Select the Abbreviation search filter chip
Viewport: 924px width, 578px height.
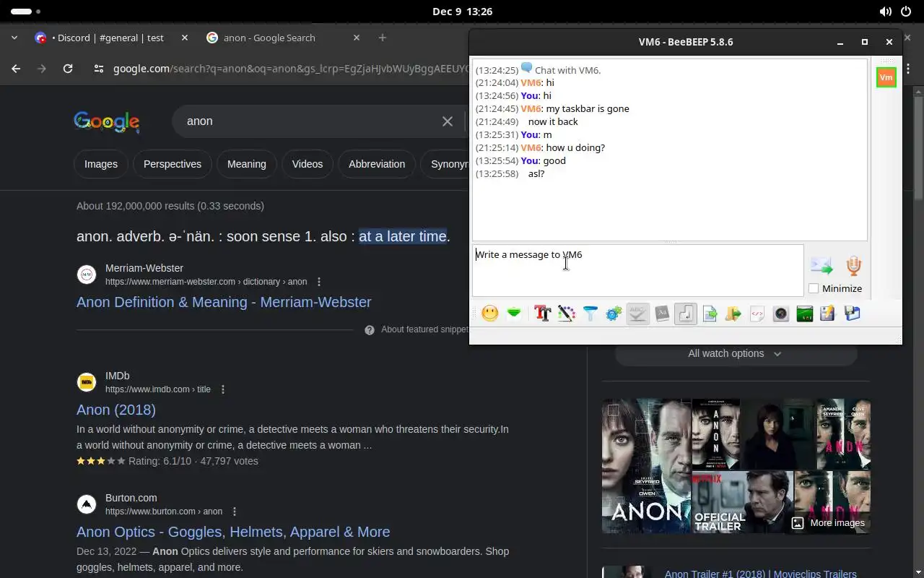(377, 164)
